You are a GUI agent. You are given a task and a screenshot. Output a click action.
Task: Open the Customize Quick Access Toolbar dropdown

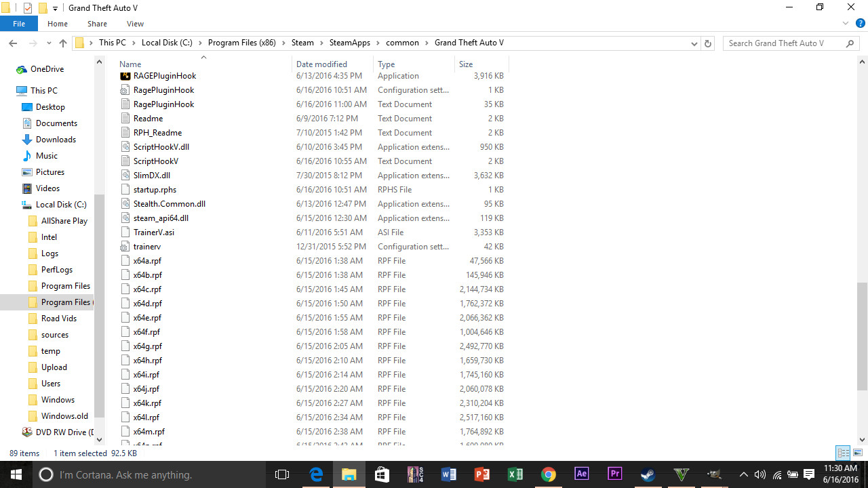pyautogui.click(x=55, y=9)
